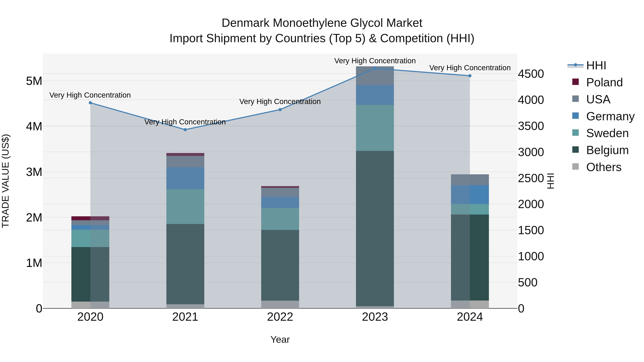
Task: Click the 2022 Very High Concentration annotation
Action: click(280, 102)
